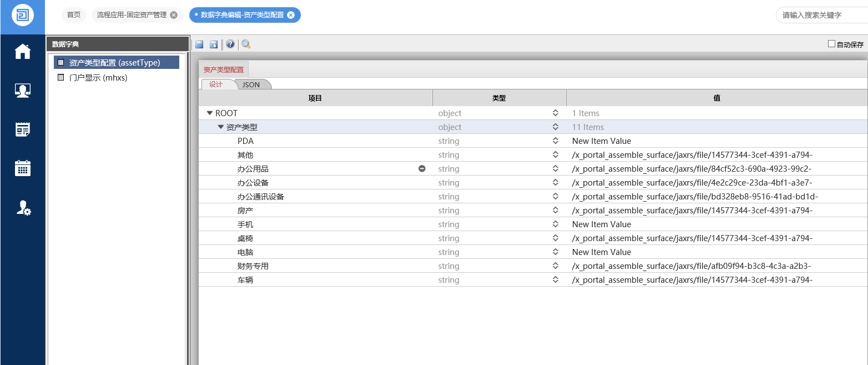Click the 值 column header

pos(717,98)
